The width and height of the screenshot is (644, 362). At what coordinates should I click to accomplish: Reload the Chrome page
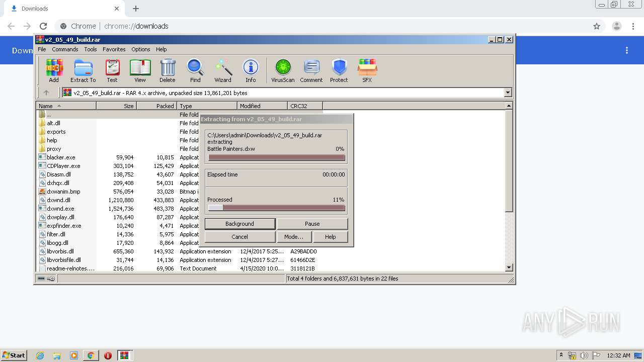coord(43,26)
